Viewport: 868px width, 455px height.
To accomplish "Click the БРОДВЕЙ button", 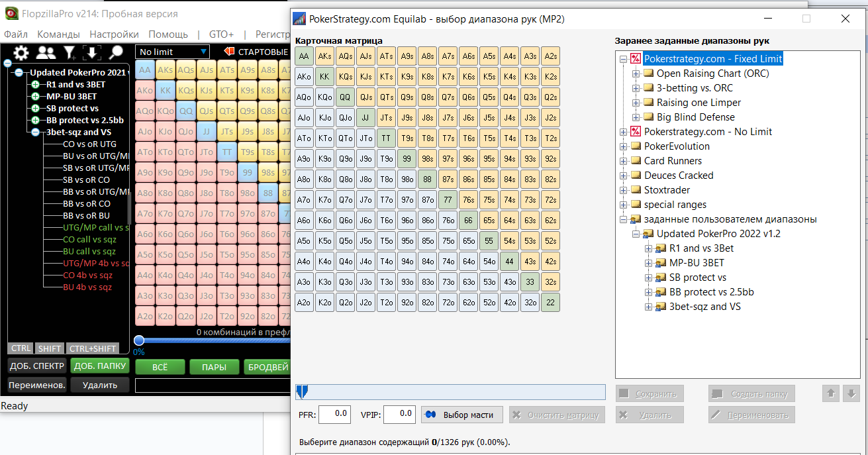I will tap(267, 367).
